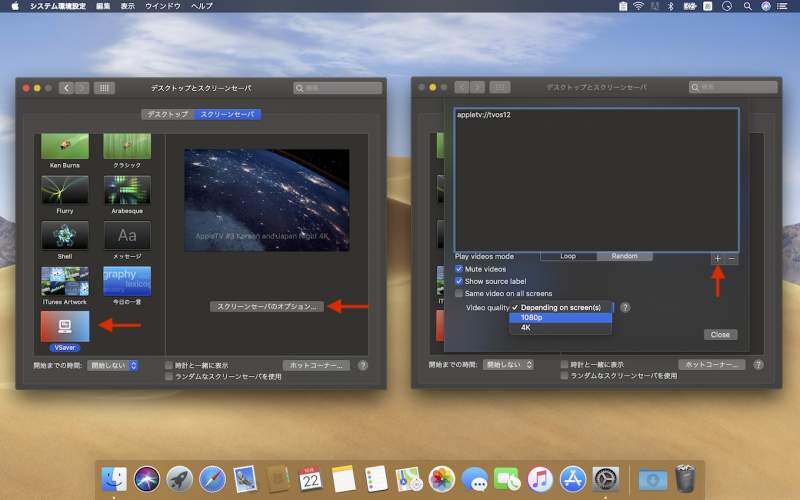Pick the メッセージ screen saver
The width and height of the screenshot is (800, 500).
[x=127, y=235]
